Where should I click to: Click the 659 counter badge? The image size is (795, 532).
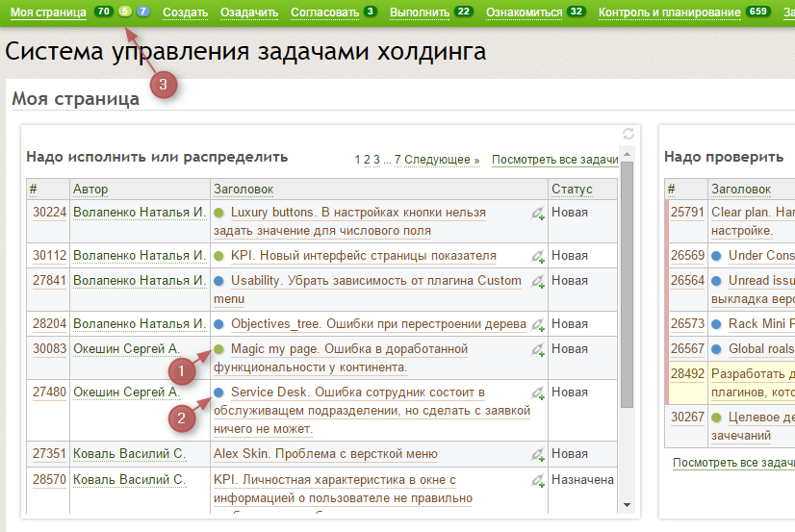pyautogui.click(x=758, y=12)
